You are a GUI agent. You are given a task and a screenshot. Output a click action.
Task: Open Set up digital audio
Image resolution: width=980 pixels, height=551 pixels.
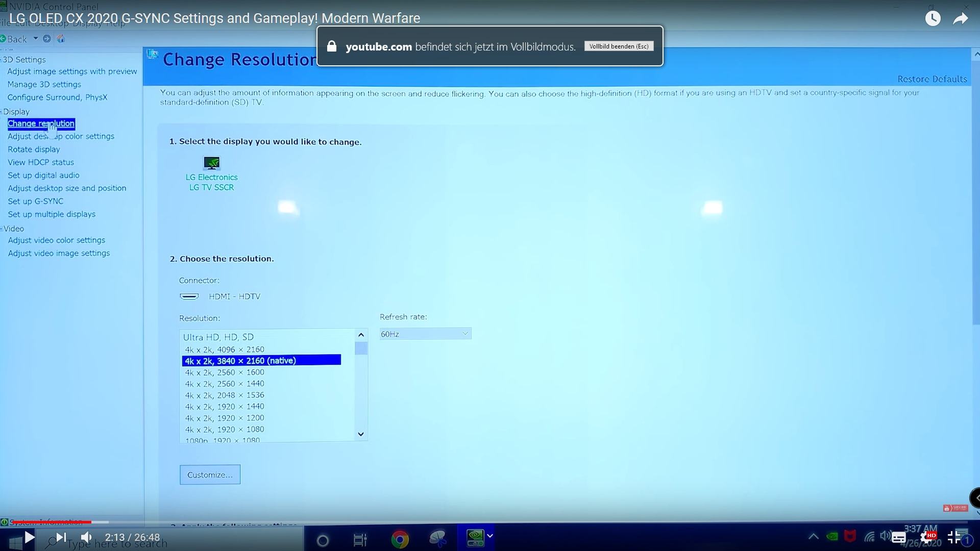tap(43, 175)
